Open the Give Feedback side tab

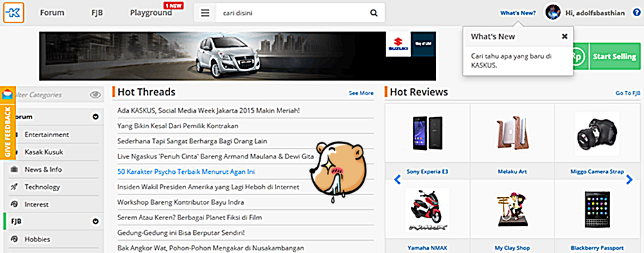coord(7,131)
